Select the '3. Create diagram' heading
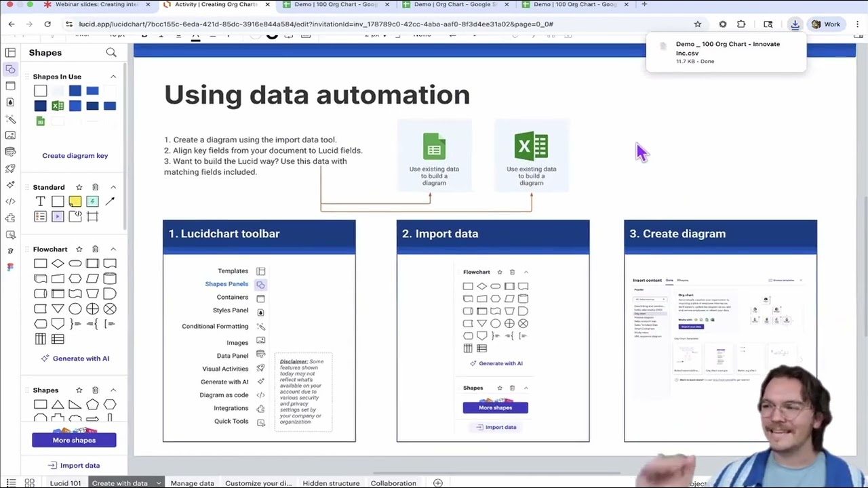 [x=677, y=234]
